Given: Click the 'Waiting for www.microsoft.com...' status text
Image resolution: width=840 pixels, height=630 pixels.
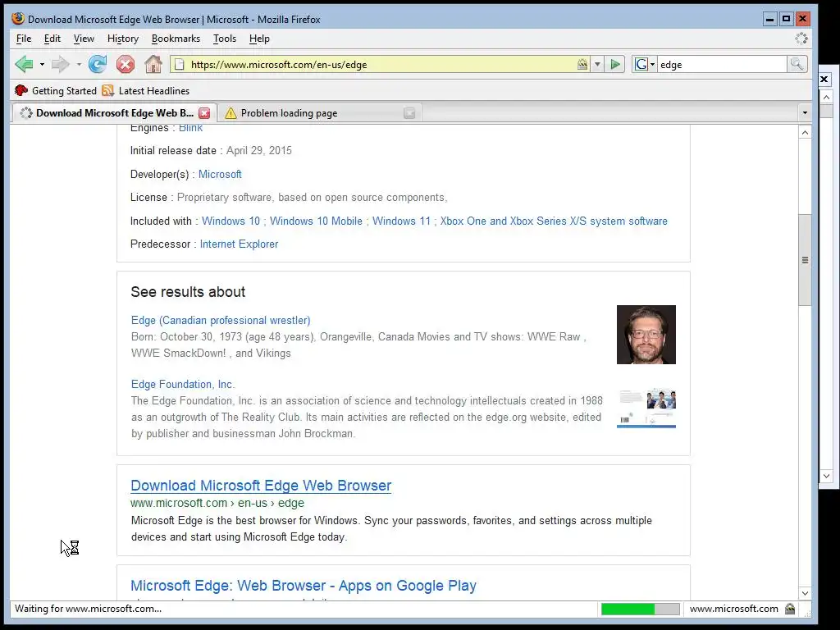Looking at the screenshot, I should tap(89, 609).
